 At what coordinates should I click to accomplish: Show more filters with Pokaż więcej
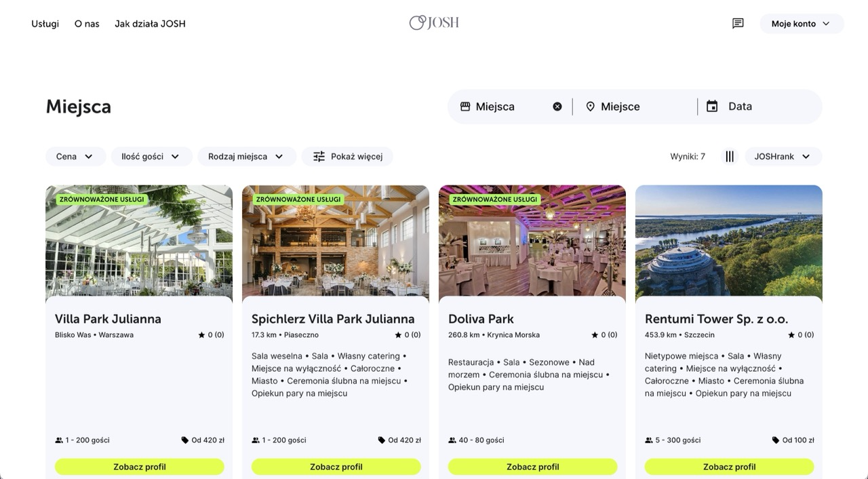pyautogui.click(x=347, y=157)
